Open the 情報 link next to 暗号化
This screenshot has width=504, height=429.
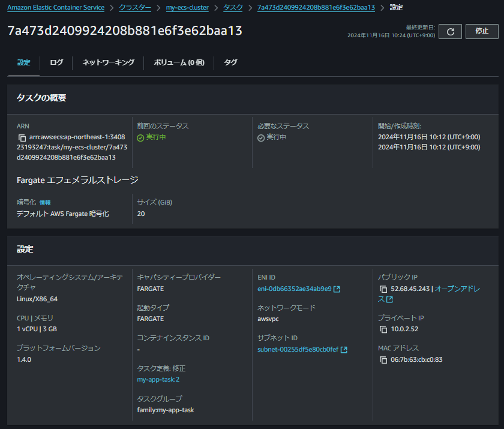[45, 202]
